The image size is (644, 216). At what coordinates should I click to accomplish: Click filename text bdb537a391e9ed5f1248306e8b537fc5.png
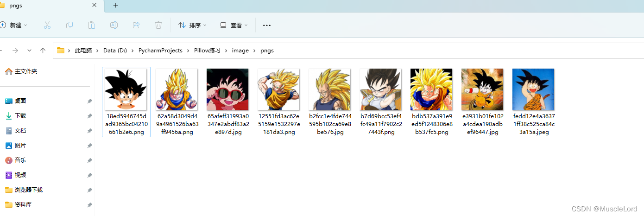[432, 124]
